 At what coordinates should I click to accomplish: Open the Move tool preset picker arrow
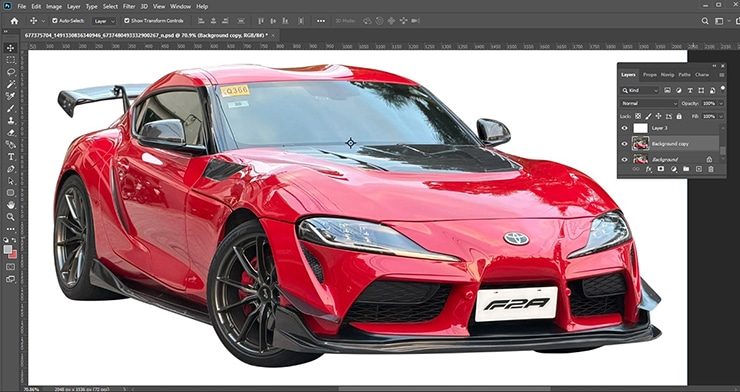tap(43, 21)
